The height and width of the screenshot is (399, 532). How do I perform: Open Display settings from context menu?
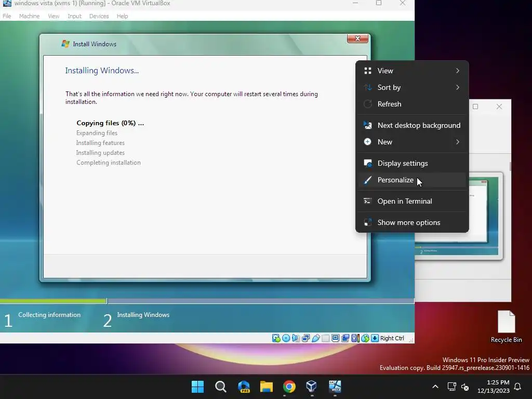pos(412,163)
